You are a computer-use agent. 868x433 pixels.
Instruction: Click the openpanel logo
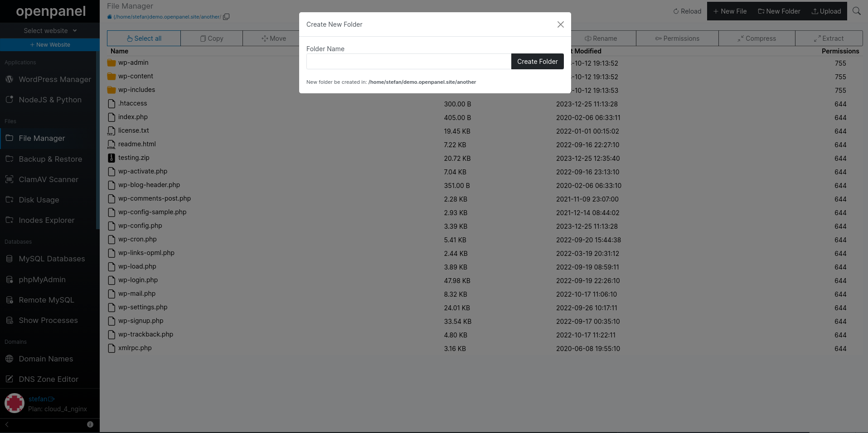click(x=51, y=11)
